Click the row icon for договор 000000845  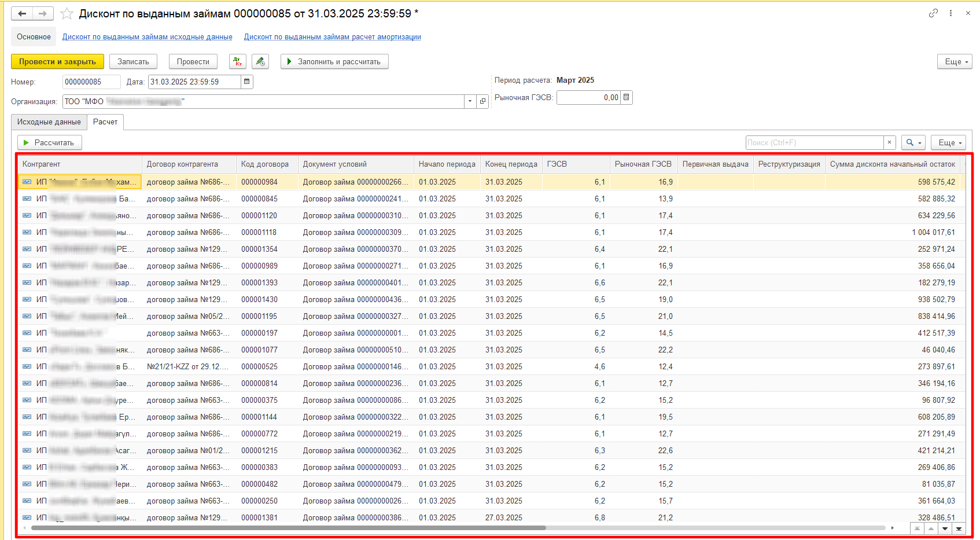click(27, 199)
